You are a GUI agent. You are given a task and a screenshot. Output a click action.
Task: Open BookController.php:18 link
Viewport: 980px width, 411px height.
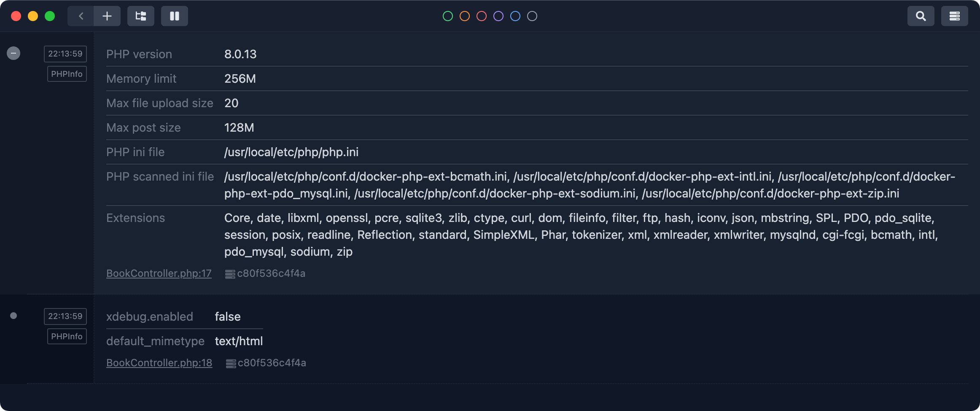pyautogui.click(x=159, y=363)
